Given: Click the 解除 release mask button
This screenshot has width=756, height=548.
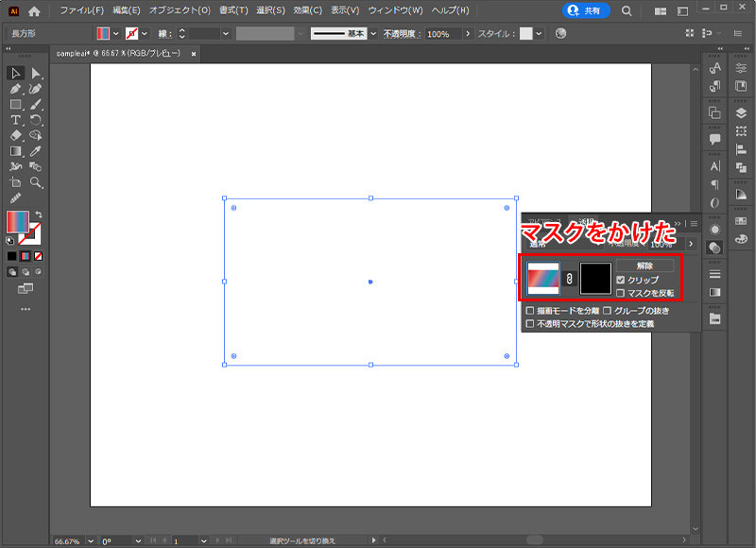Looking at the screenshot, I should coord(644,266).
